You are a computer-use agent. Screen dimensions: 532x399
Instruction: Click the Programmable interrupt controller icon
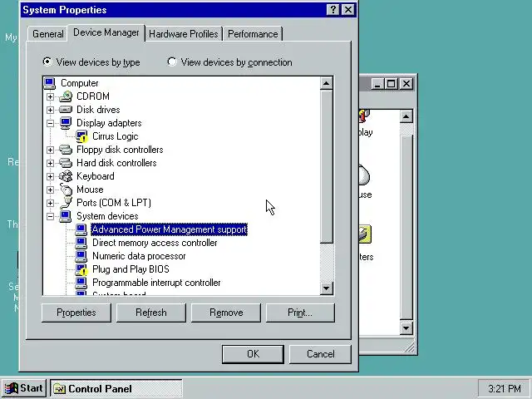click(81, 283)
